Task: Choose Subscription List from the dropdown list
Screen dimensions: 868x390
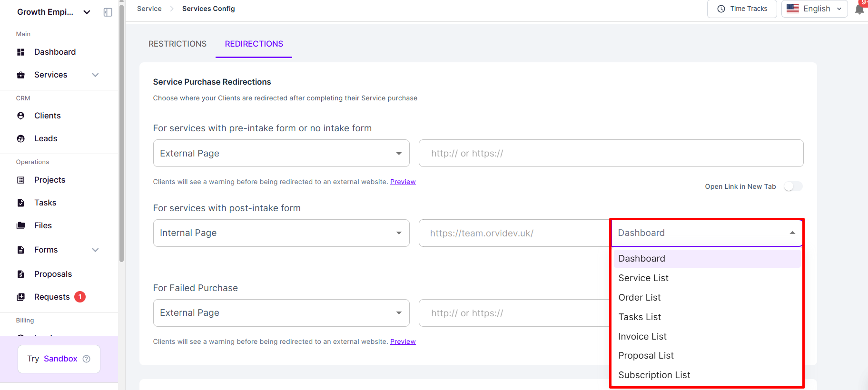Action: click(x=654, y=375)
